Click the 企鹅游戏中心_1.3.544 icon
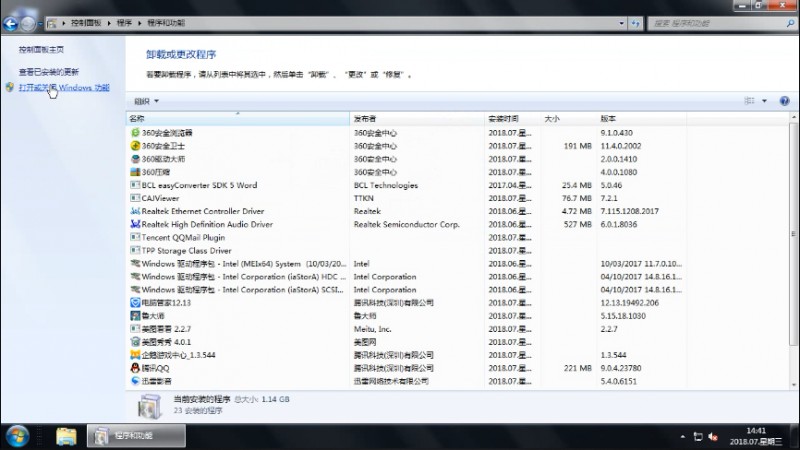 click(135, 355)
